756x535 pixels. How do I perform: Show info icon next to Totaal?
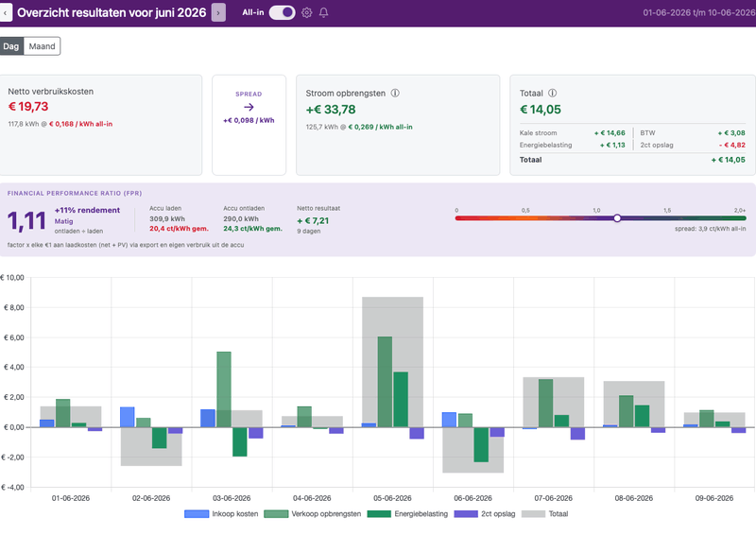553,94
